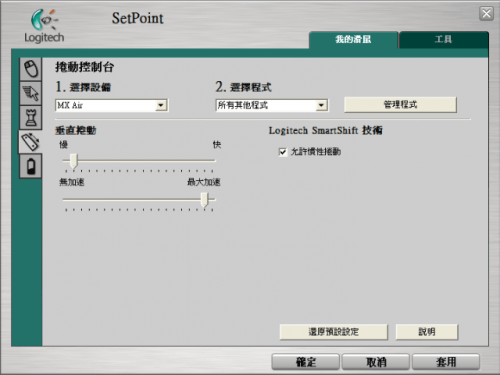Close the SetPoint window

(486, 14)
